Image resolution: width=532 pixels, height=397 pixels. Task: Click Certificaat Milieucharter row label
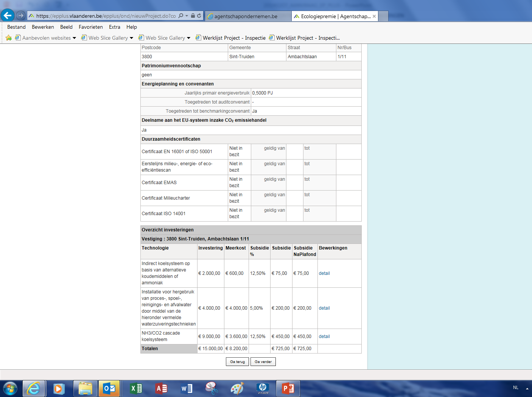click(x=166, y=198)
